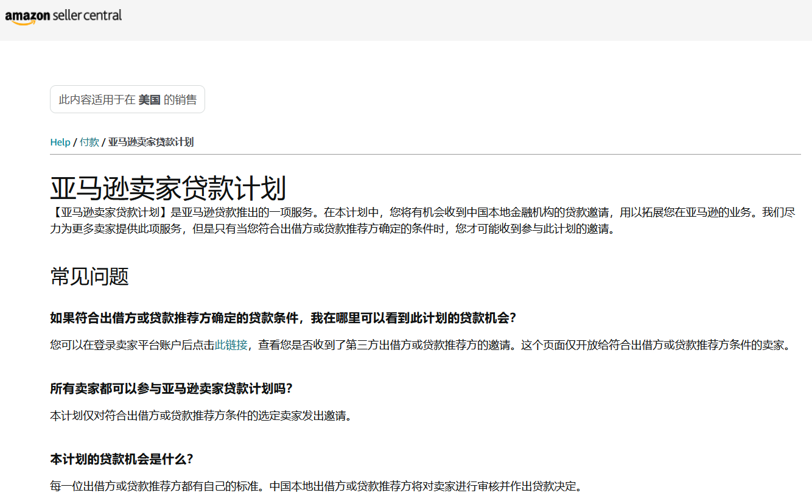Open the Help breadcrumb link

(x=60, y=142)
